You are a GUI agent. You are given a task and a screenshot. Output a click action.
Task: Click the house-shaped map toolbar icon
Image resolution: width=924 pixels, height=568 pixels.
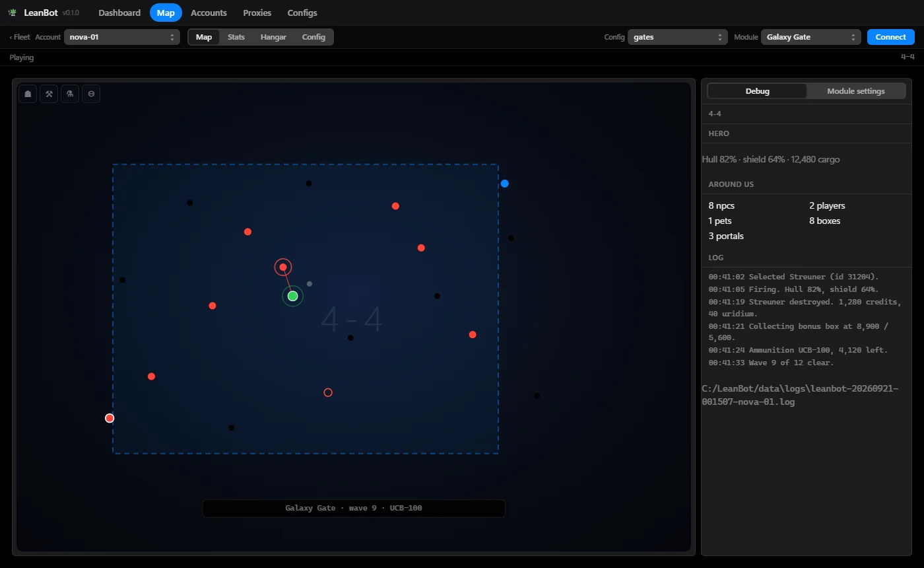pos(28,94)
